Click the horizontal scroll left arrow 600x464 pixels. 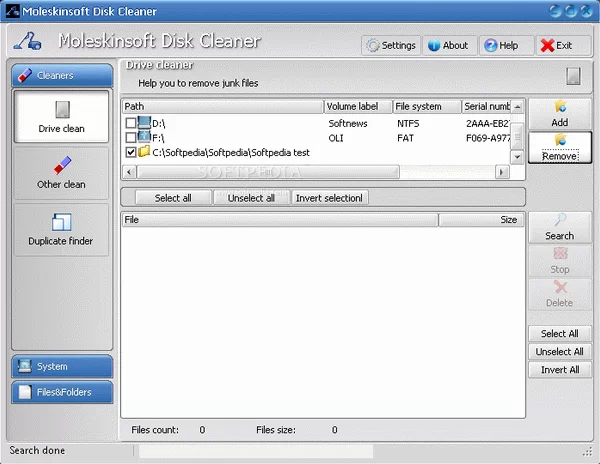(129, 172)
